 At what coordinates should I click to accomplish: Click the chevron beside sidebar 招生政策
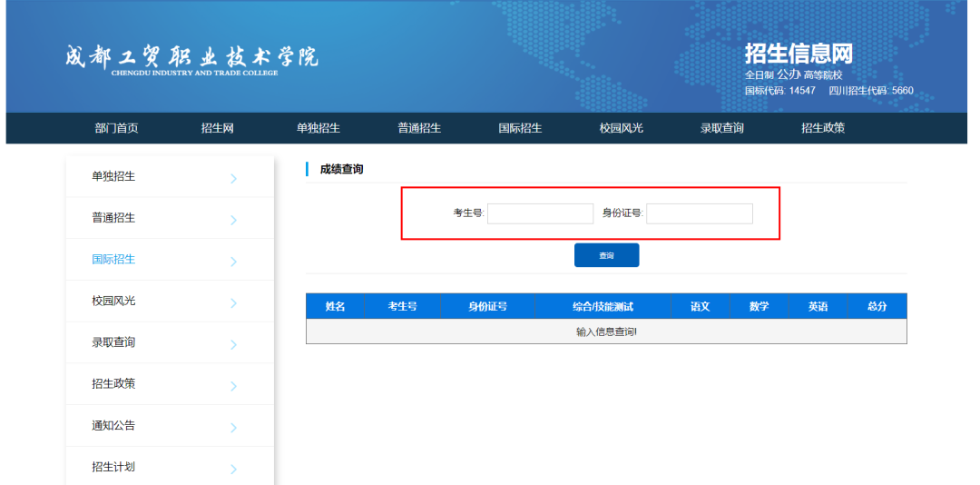pos(234,386)
